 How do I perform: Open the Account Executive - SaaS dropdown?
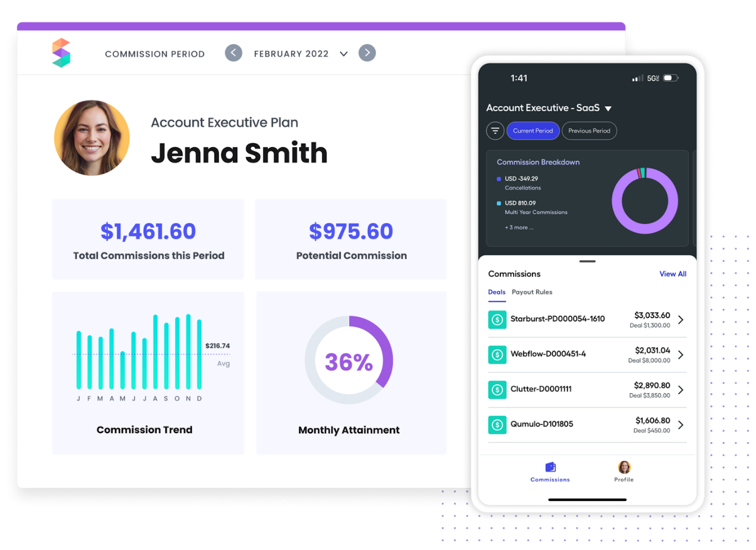[x=608, y=108]
